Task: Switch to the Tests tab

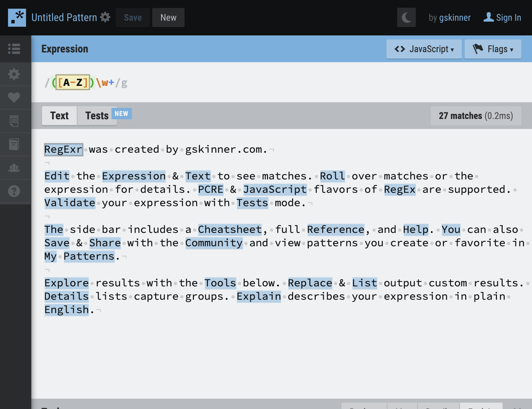Action: pos(97,116)
